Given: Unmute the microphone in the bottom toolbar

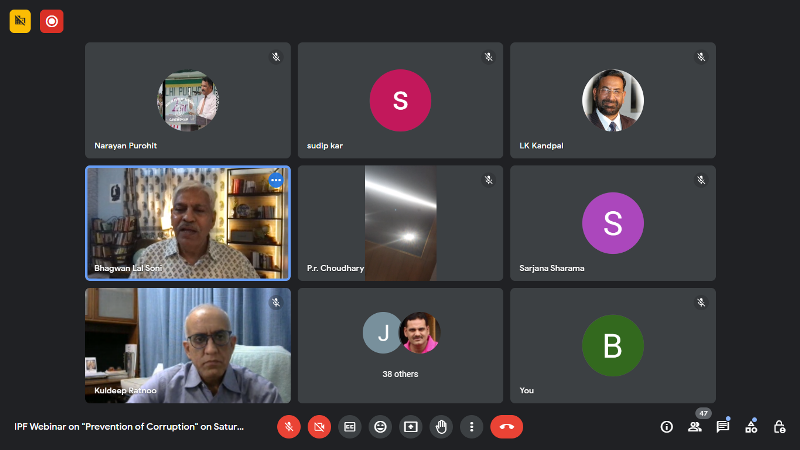Looking at the screenshot, I should [x=289, y=426].
